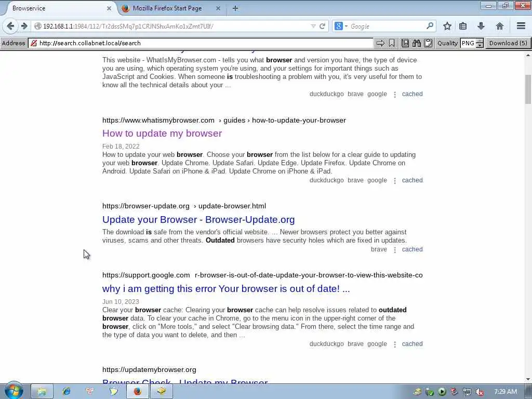Open cached link for 'How to update my browser'
532x399 pixels.
412,180
